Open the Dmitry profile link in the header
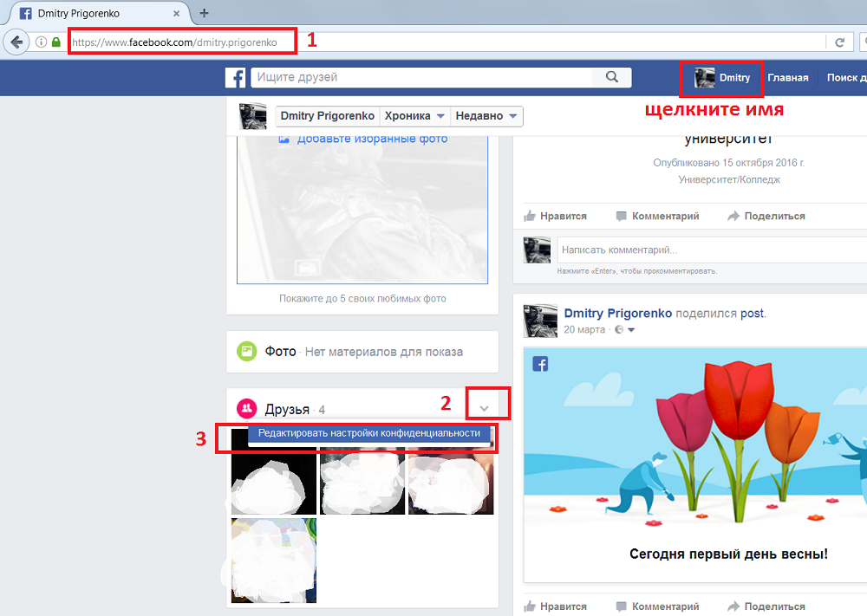 point(722,78)
